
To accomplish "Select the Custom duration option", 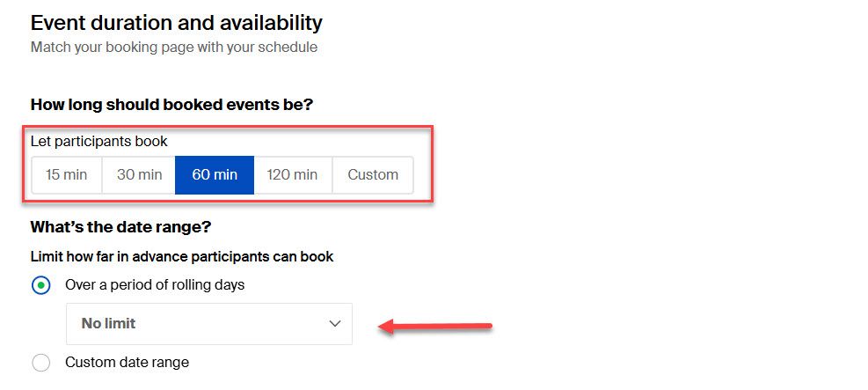I will 373,174.
